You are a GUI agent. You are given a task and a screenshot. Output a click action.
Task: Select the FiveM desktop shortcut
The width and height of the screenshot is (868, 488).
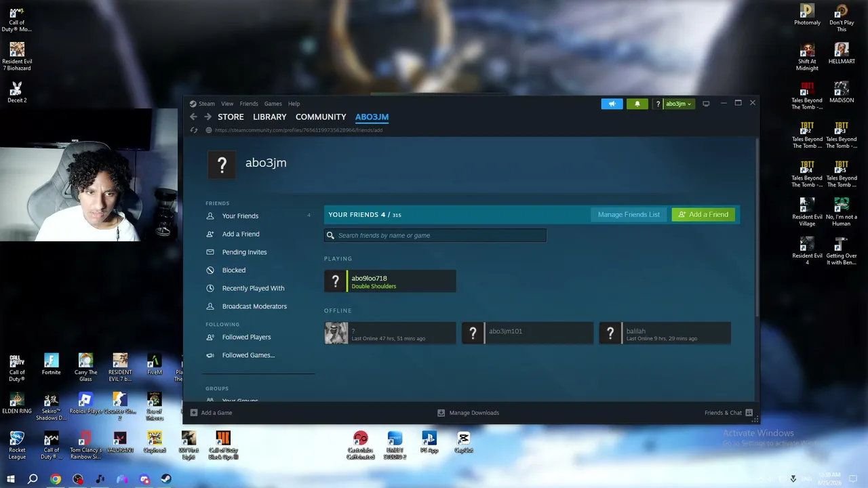tap(155, 364)
